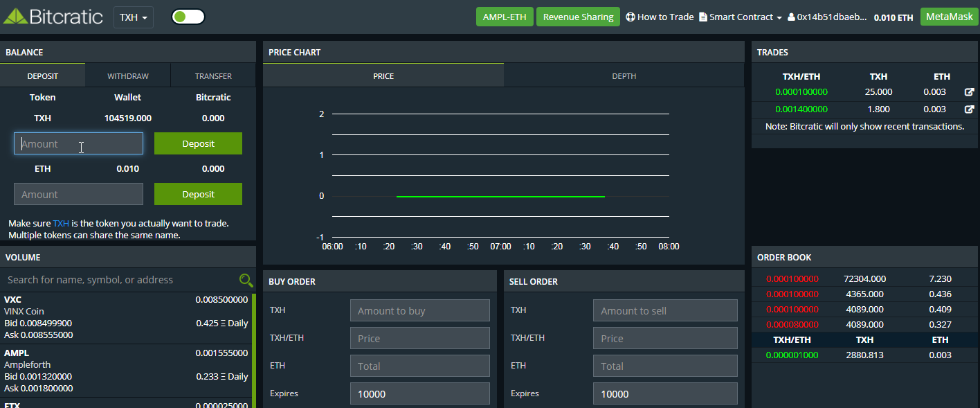Select buy order priced 0.000001000
This screenshot has height=408, width=980.
pyautogui.click(x=865, y=355)
